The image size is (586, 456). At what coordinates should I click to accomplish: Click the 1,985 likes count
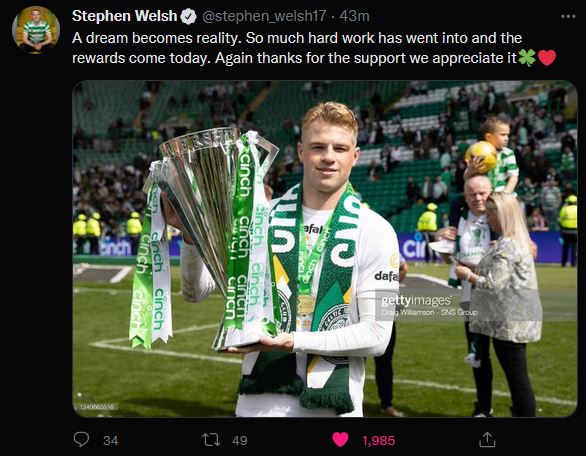(378, 441)
